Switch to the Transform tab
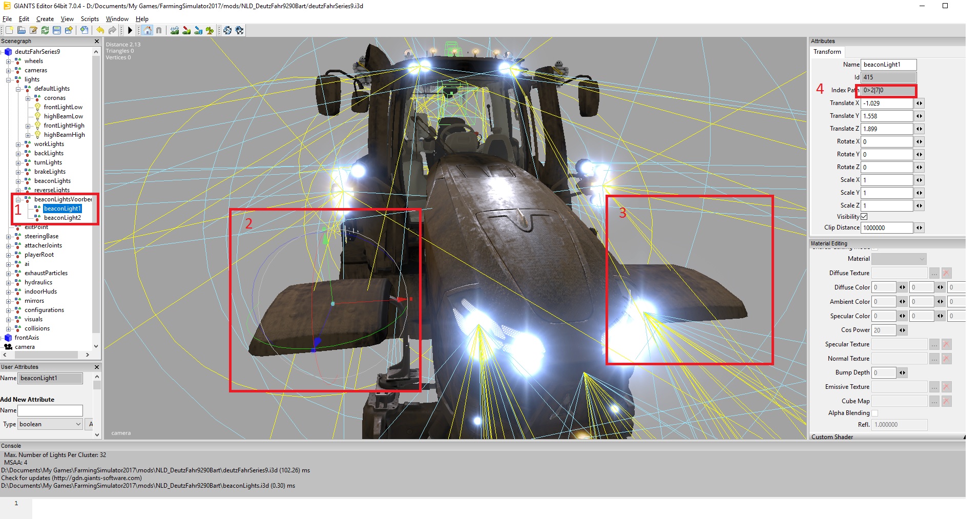 (827, 52)
